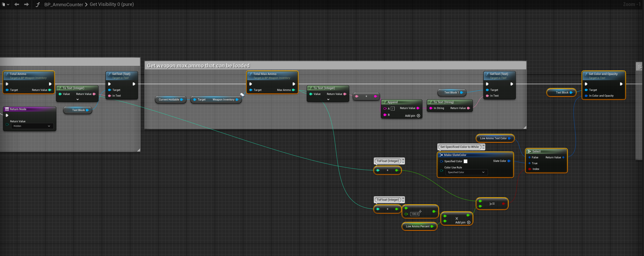
Task: Open the Color Use Rule dropdown
Action: click(x=466, y=172)
